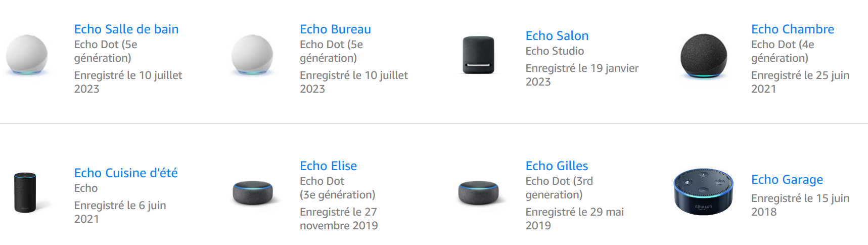Open the Echo Salle de bain link
Image resolution: width=868 pixels, height=245 pixels.
[126, 29]
